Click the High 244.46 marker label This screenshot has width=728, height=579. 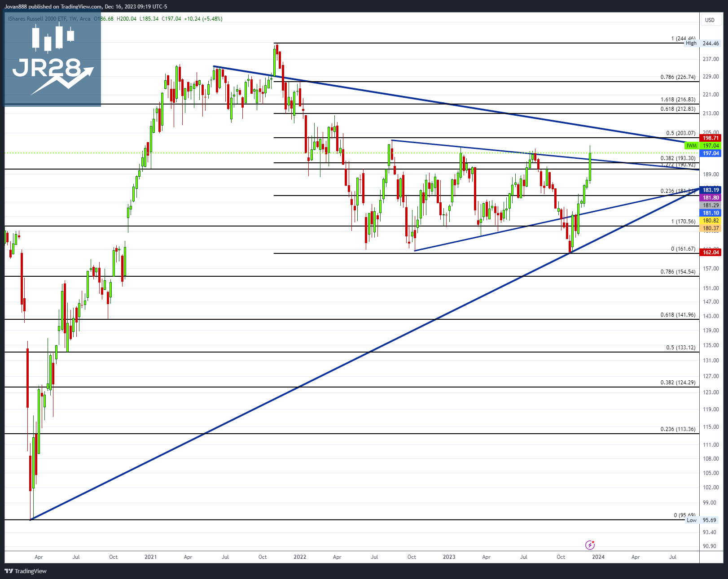click(702, 44)
